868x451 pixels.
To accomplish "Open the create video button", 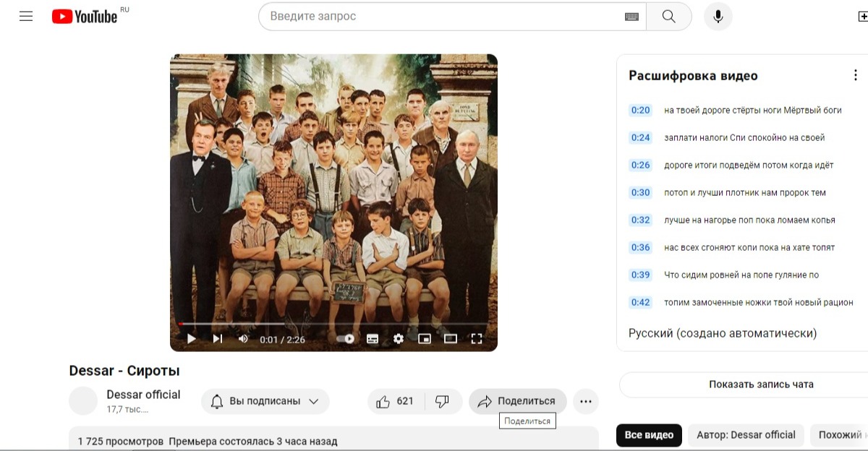I will click(862, 16).
